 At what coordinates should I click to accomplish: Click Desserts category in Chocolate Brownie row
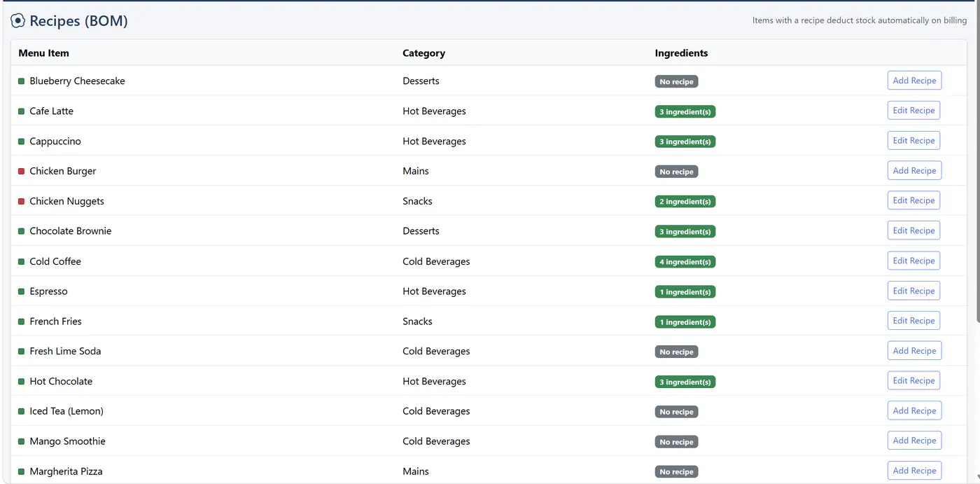(421, 231)
